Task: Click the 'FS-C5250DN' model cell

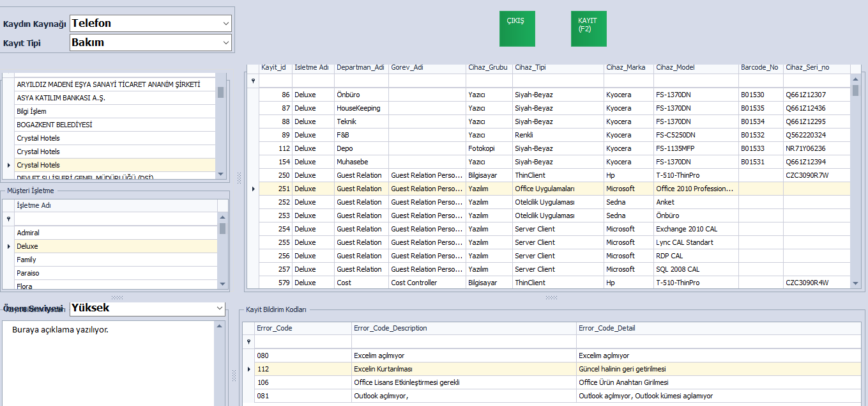Action: 696,135
